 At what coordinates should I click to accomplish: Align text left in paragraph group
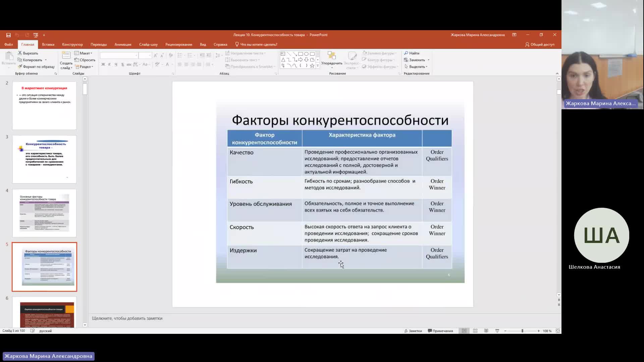click(x=180, y=64)
